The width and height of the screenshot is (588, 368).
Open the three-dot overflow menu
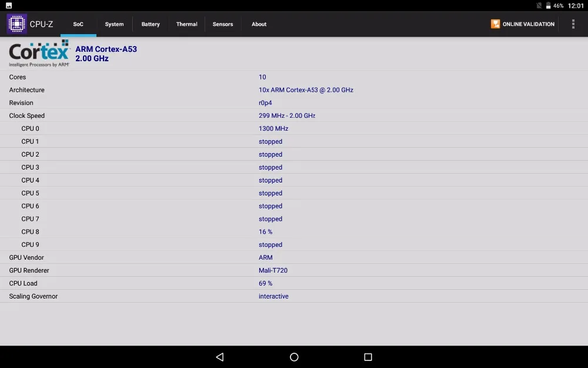click(573, 24)
